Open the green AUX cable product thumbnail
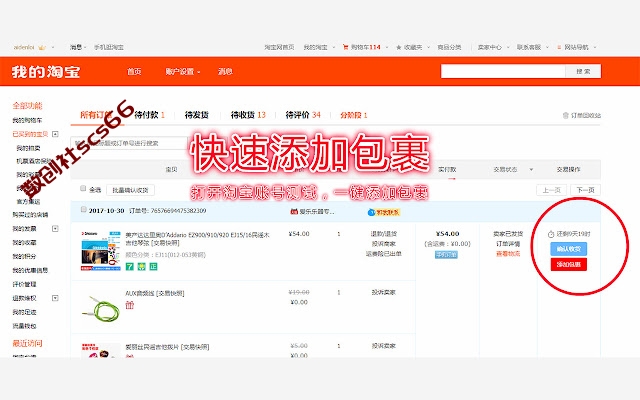640x400 pixels. click(100, 307)
